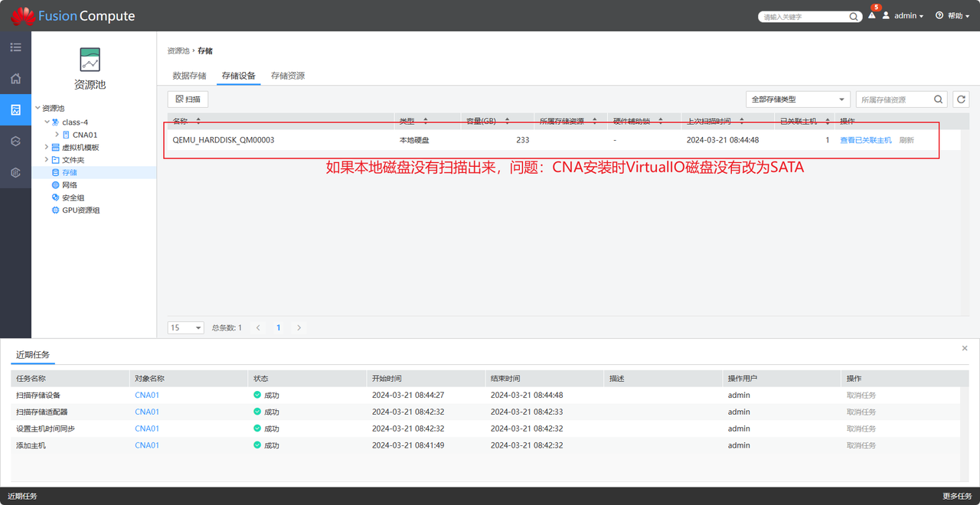Expand the CNA01 tree node
Screen dimensions: 980x505
coord(57,135)
